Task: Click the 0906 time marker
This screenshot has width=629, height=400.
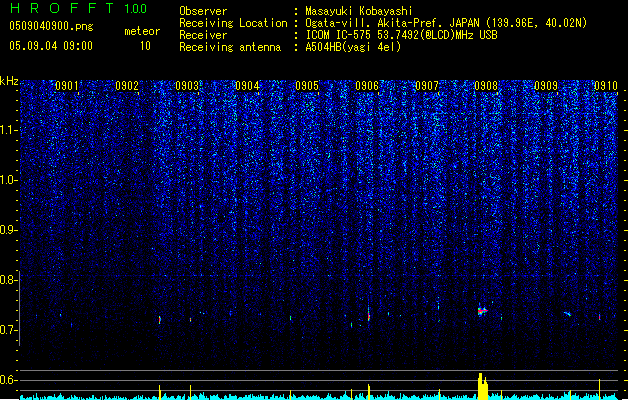Action: click(x=367, y=86)
